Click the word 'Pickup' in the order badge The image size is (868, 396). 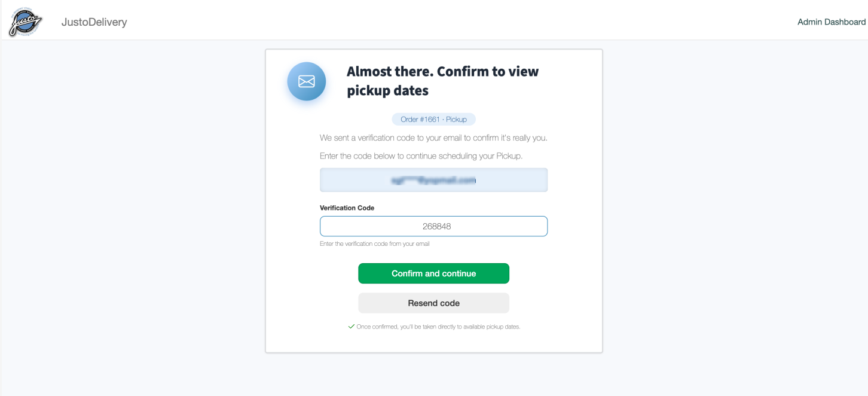point(456,120)
